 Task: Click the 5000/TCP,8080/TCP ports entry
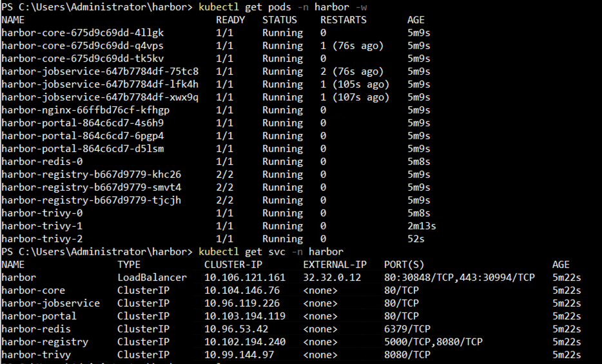pyautogui.click(x=433, y=342)
